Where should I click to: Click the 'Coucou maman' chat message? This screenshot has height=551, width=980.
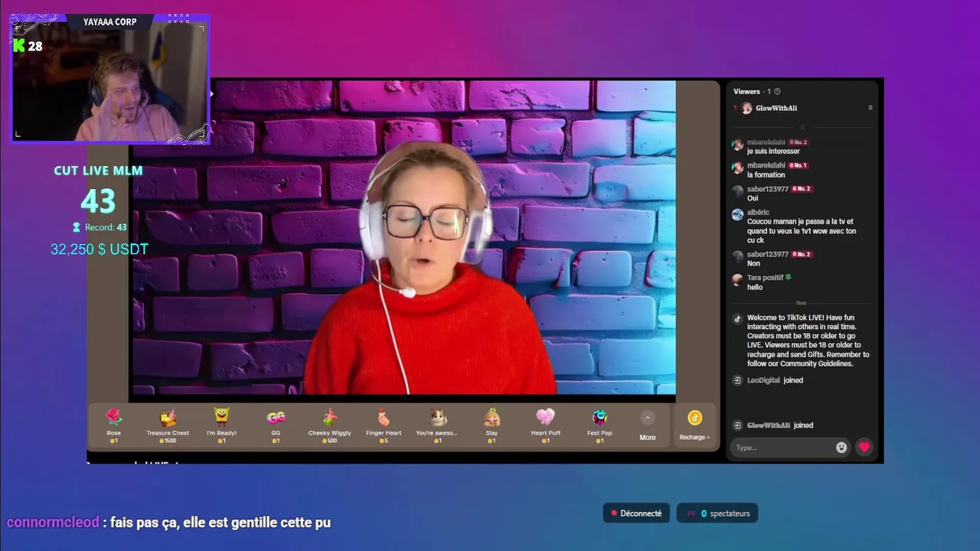pyautogui.click(x=802, y=230)
